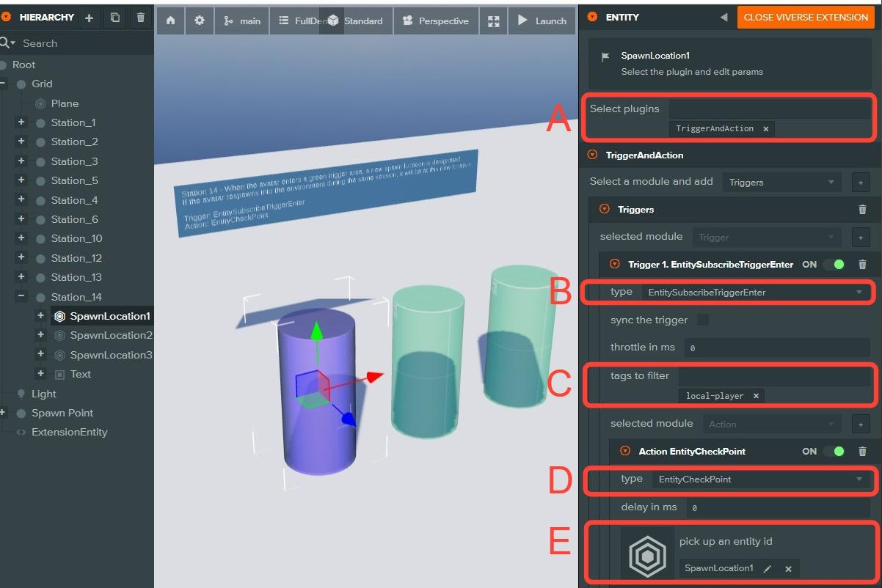Click the duplicate entity icon in Hierarchy

tap(114, 18)
